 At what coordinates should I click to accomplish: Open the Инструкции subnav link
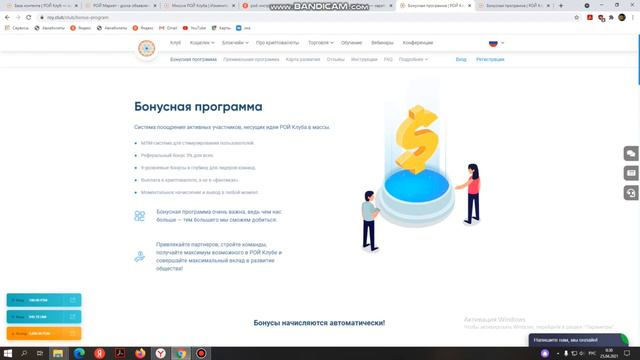click(x=364, y=60)
